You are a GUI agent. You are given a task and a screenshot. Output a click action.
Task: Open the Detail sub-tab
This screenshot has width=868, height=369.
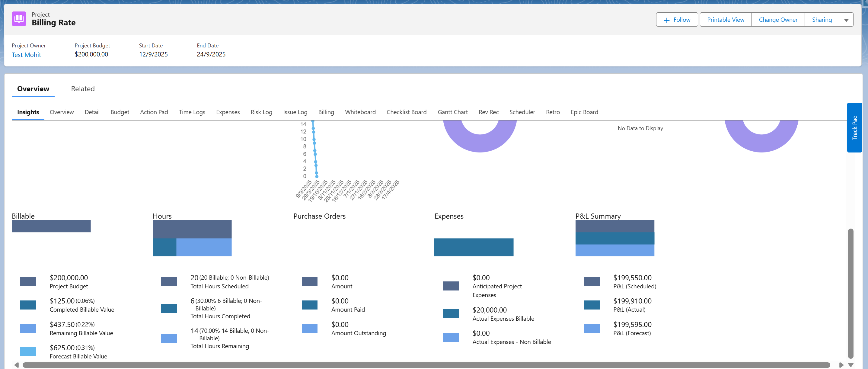pyautogui.click(x=92, y=112)
